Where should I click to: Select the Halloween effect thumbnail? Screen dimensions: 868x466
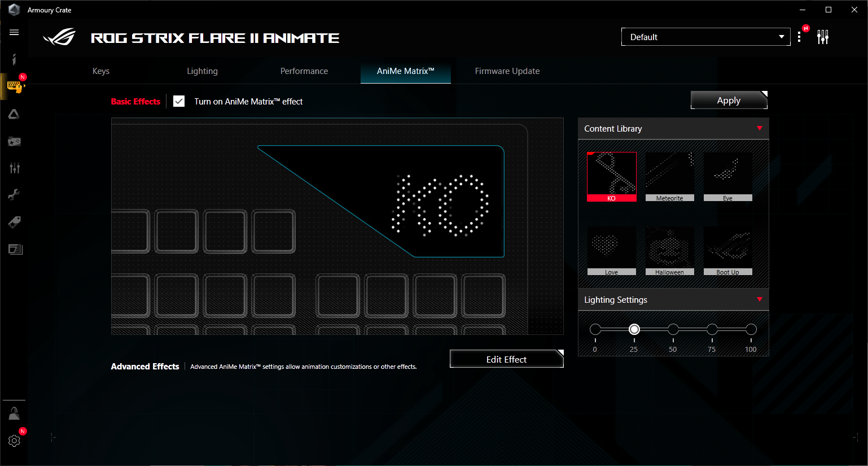(x=670, y=251)
